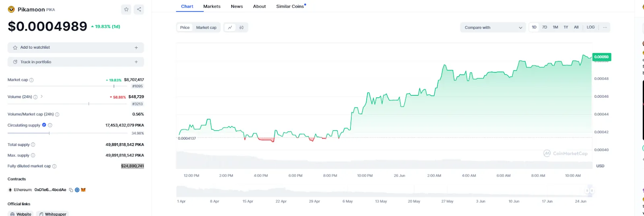644x216 pixels.
Task: Switch to line chart view icon
Action: [x=230, y=27]
